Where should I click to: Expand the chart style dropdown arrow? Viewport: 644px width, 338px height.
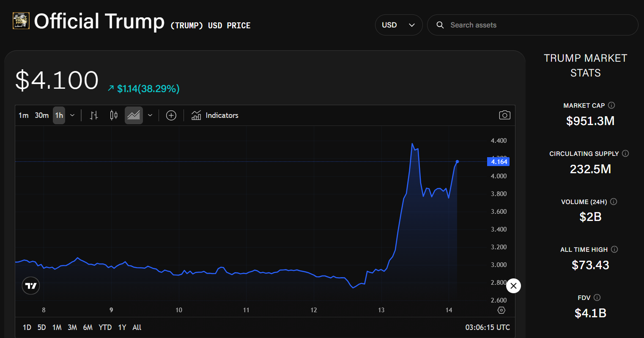[150, 115]
